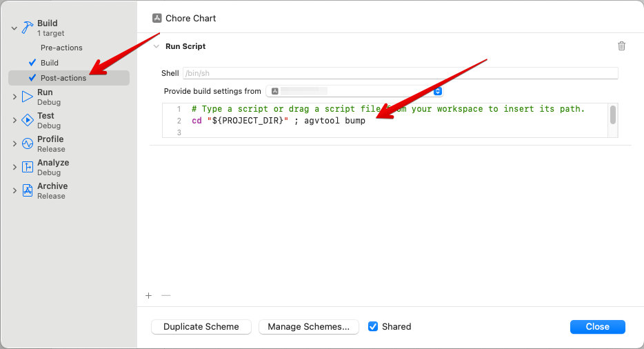Click the Profile waveform icon
Viewport: 644px width, 349px height.
28,143
